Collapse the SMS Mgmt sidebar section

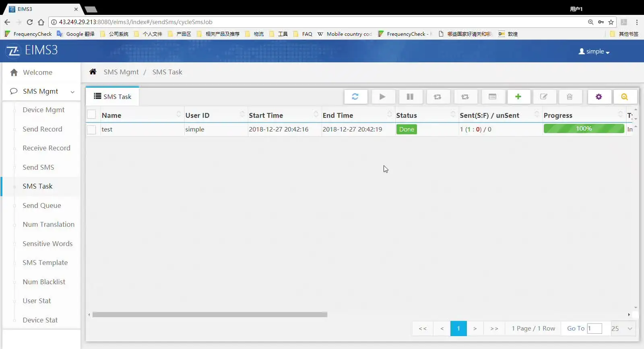[41, 91]
